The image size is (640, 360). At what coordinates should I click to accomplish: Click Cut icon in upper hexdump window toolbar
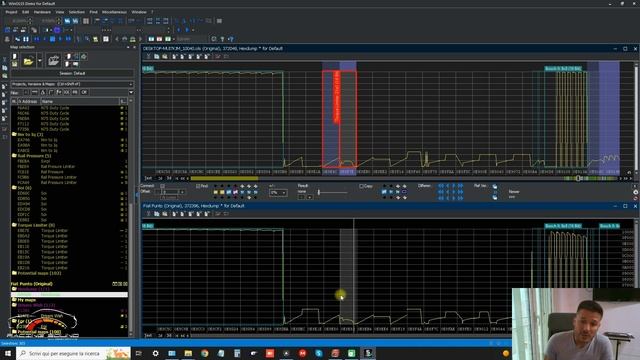149,56
